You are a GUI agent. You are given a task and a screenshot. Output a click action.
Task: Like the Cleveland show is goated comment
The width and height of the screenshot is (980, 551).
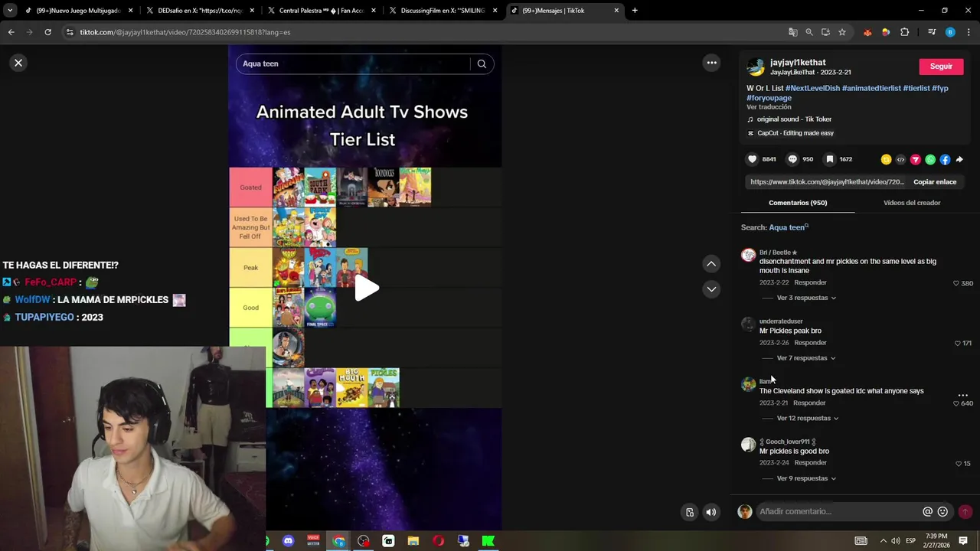(x=955, y=403)
